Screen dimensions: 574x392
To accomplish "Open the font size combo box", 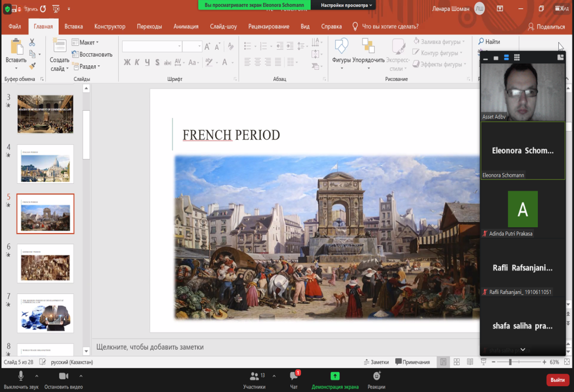I will point(192,46).
